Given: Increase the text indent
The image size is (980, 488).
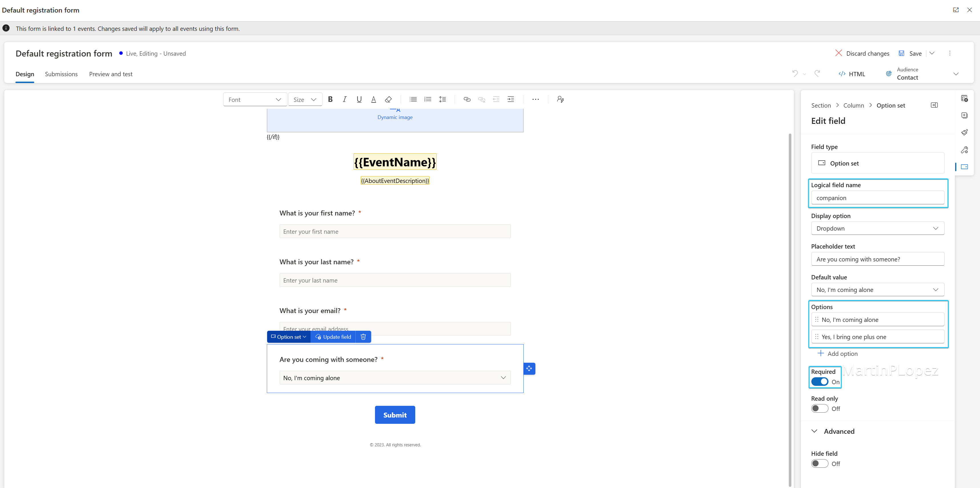Looking at the screenshot, I should click(x=511, y=99).
